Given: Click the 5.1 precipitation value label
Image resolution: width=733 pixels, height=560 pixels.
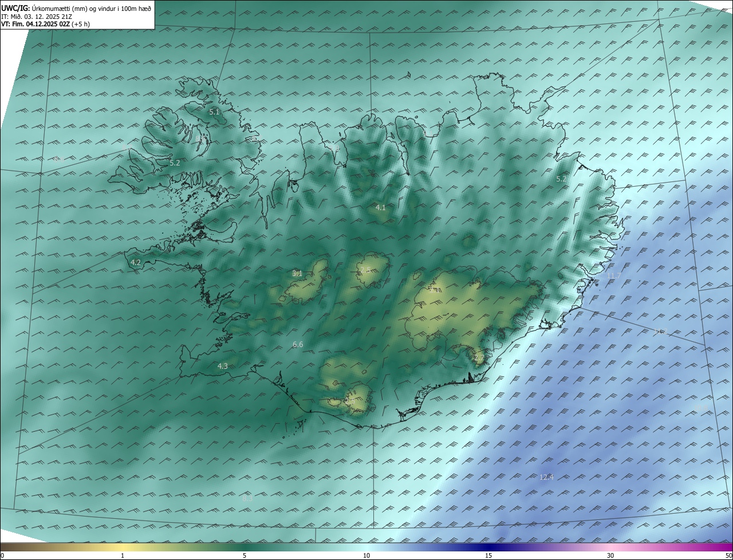Looking at the screenshot, I should pos(214,112).
